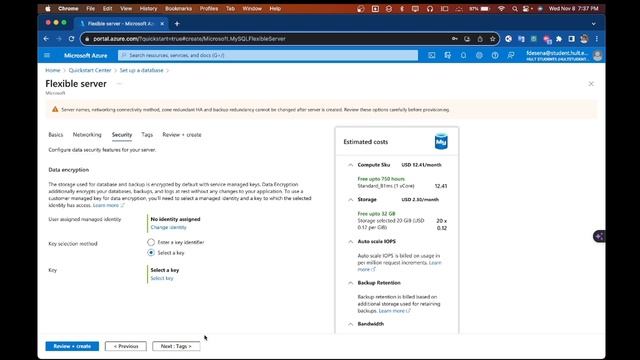Select the Security tab
640x360 pixels.
[122, 135]
